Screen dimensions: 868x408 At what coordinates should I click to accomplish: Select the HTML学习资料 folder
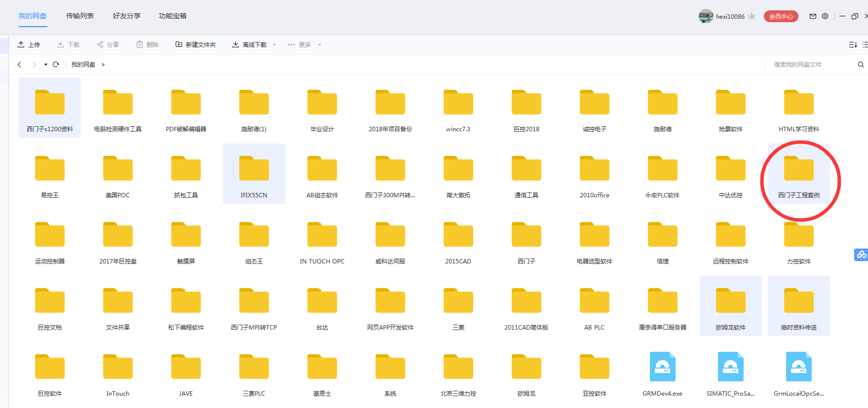tap(799, 108)
